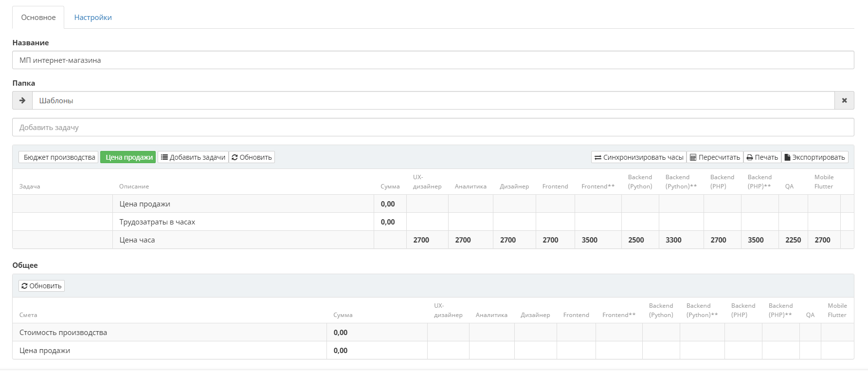Image resolution: width=868 pixels, height=373 pixels.
Task: Click the QA hourly rate 2250 cell
Action: click(x=793, y=240)
